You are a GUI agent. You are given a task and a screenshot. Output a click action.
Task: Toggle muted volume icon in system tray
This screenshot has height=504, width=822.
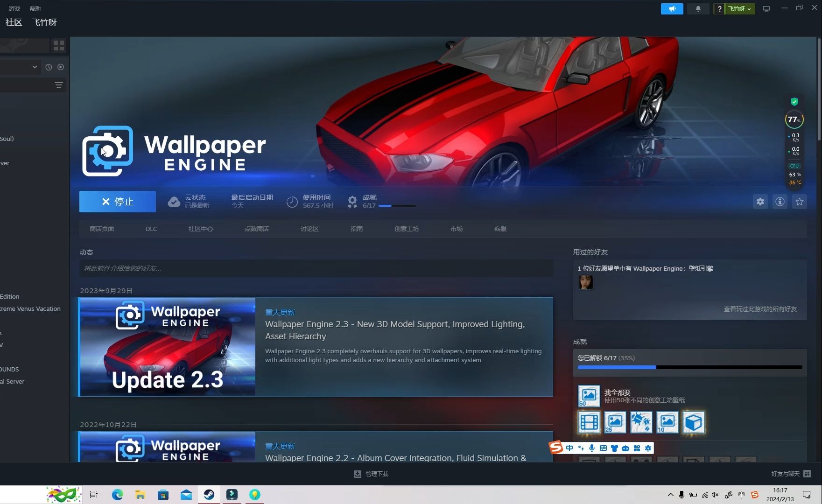tap(715, 495)
